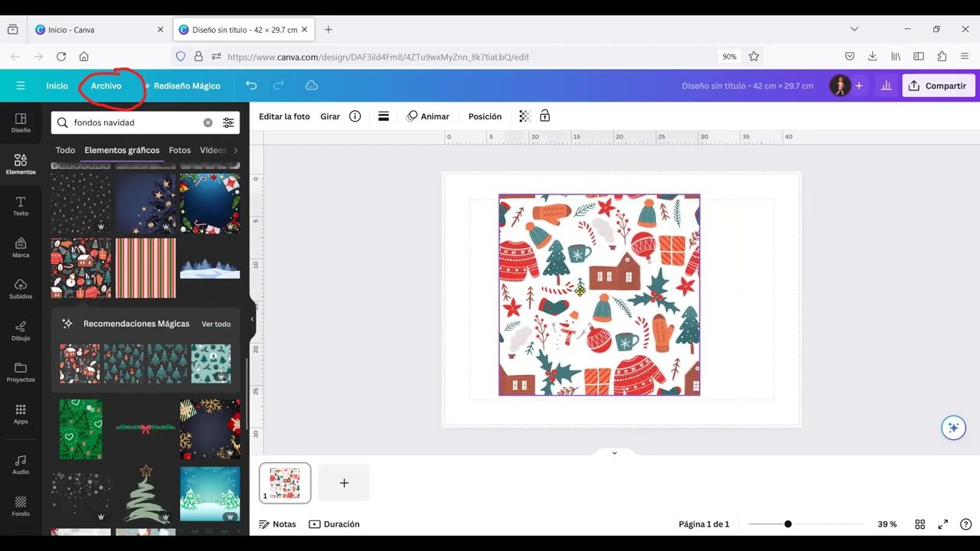The width and height of the screenshot is (980, 551).
Task: Enter fullscreen presentation mode
Action: tap(943, 524)
